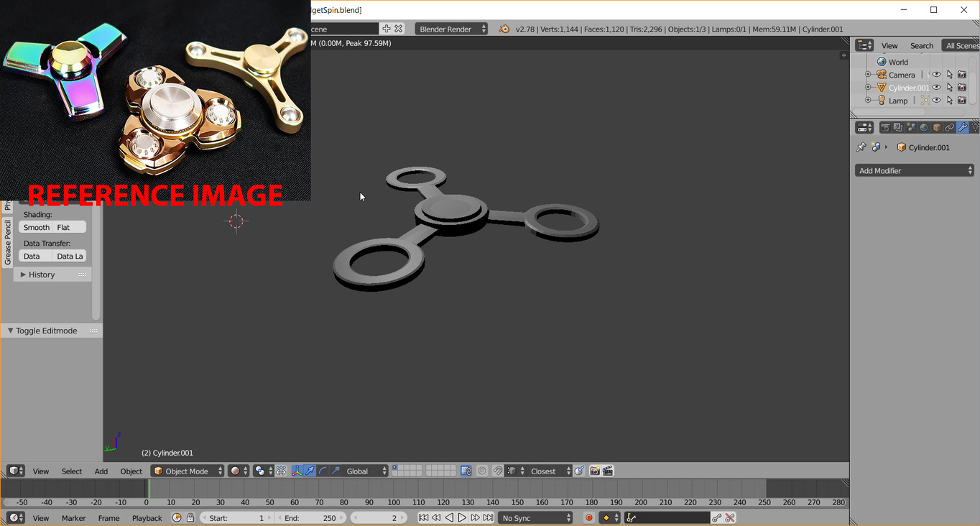Toggle Lamp visibility eye icon
This screenshot has height=526, width=980.
(x=936, y=101)
